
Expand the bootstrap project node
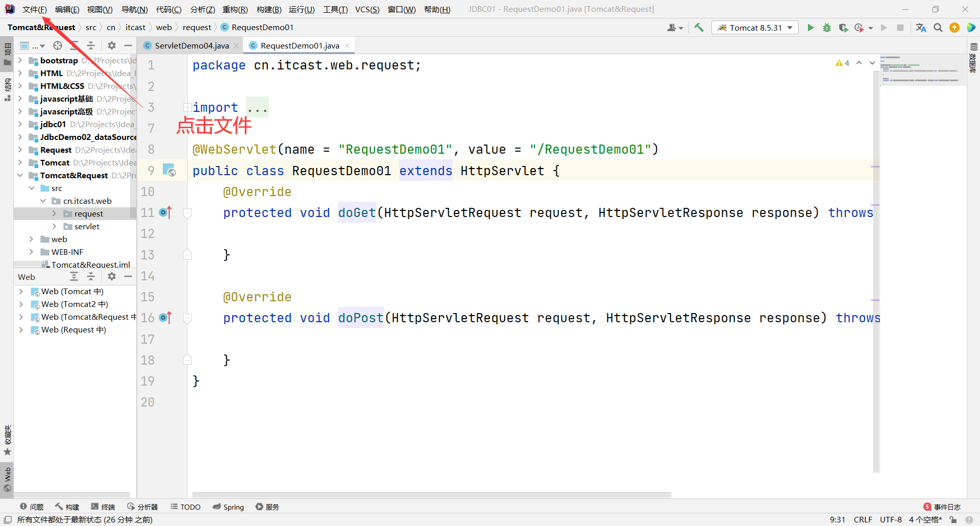click(20, 60)
